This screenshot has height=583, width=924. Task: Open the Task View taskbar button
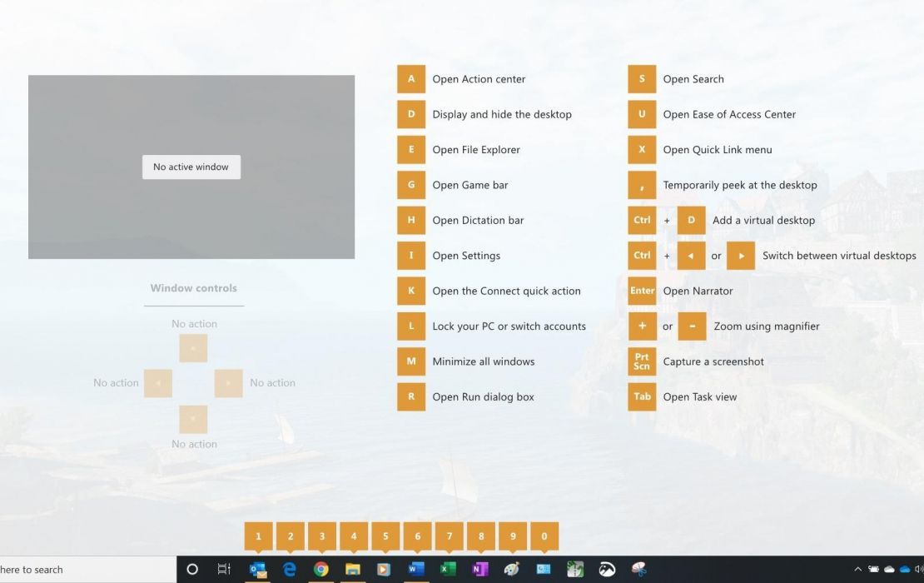(223, 569)
